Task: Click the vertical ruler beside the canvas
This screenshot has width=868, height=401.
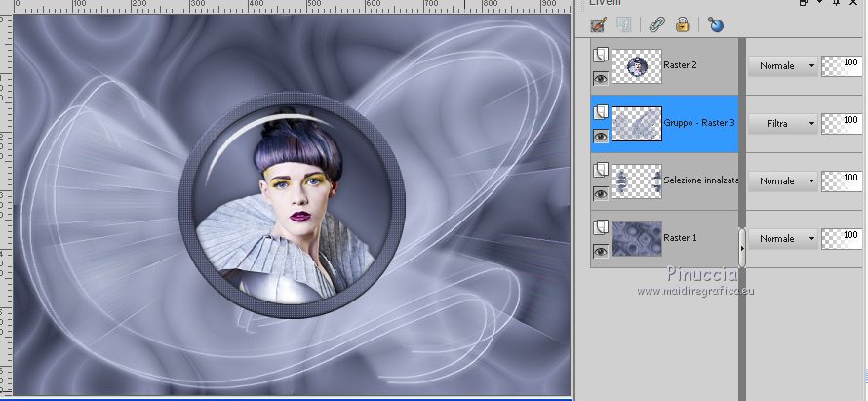Action: (x=6, y=205)
